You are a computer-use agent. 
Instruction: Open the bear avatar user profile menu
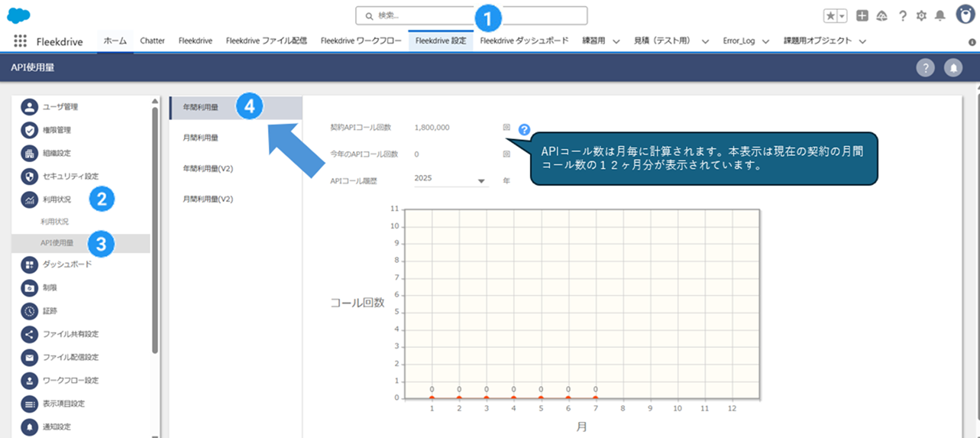965,15
